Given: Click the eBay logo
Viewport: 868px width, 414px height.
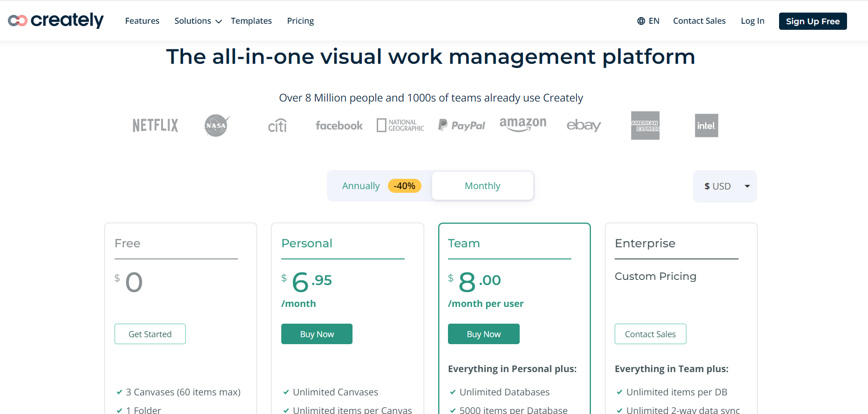Looking at the screenshot, I should tap(583, 125).
